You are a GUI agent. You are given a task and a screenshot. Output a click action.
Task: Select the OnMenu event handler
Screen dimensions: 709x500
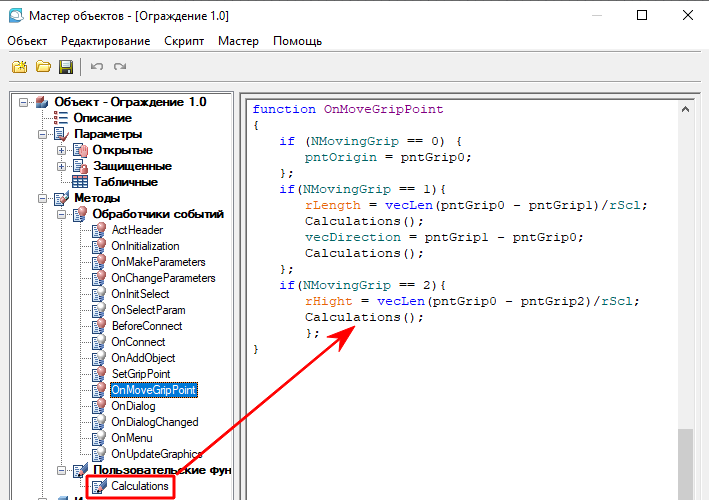point(132,438)
